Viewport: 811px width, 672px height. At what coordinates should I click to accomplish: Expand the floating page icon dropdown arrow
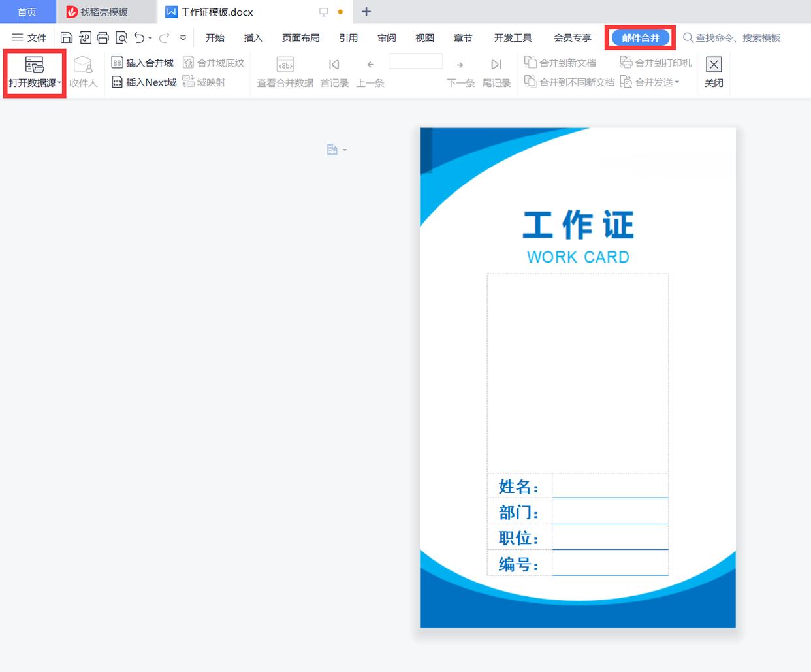pos(345,150)
